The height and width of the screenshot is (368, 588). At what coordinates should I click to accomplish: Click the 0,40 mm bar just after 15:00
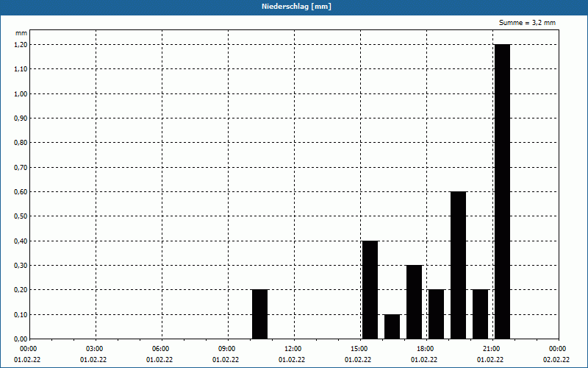tap(370, 289)
